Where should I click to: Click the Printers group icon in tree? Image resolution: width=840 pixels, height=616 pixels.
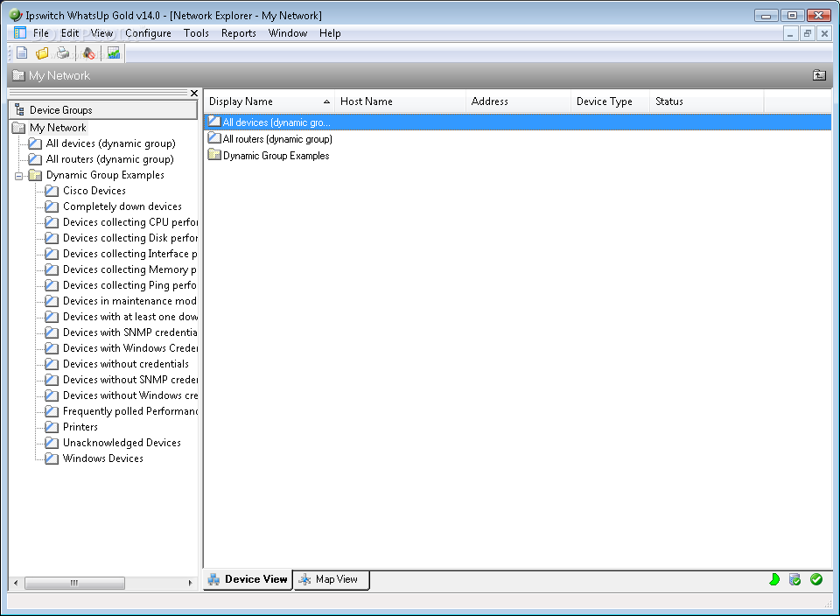coord(52,427)
